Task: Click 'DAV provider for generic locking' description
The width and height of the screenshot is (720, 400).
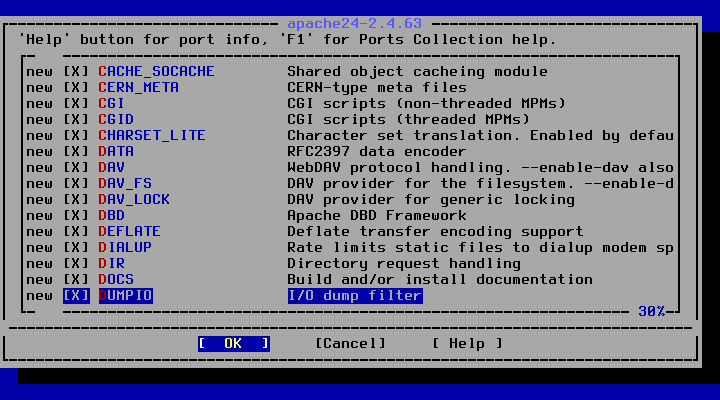Action: click(x=431, y=200)
